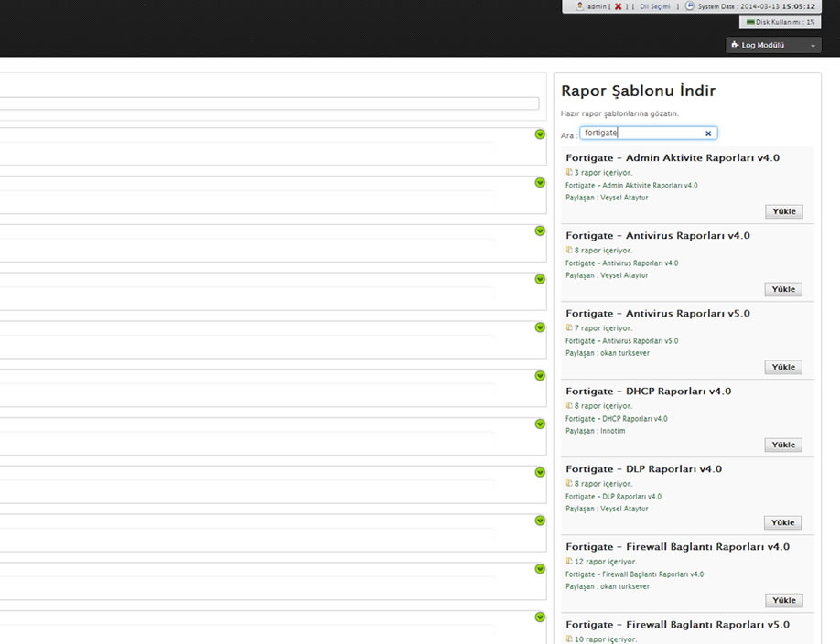Open the Fortigate - DHCP Raporları v4.0 title
The width and height of the screenshot is (840, 644).
click(x=648, y=391)
